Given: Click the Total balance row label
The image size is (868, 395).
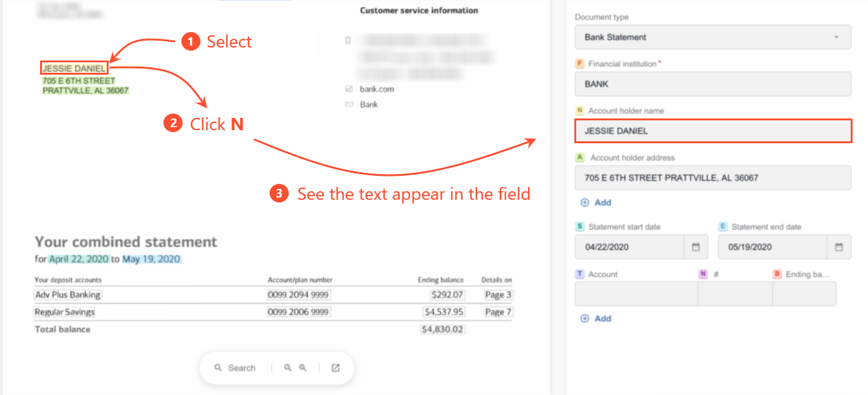Looking at the screenshot, I should pyautogui.click(x=62, y=330).
